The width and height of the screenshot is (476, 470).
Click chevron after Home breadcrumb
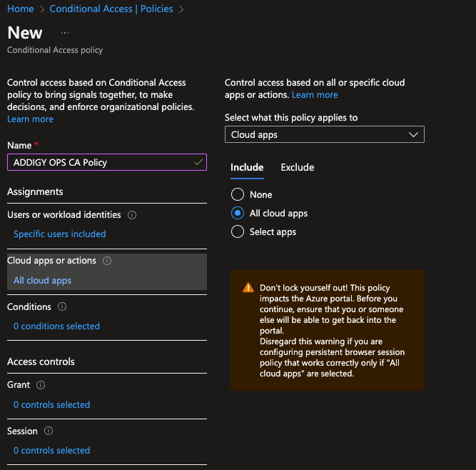click(42, 9)
